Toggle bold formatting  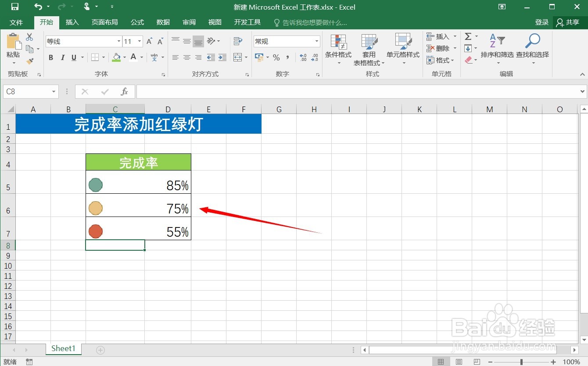(51, 57)
